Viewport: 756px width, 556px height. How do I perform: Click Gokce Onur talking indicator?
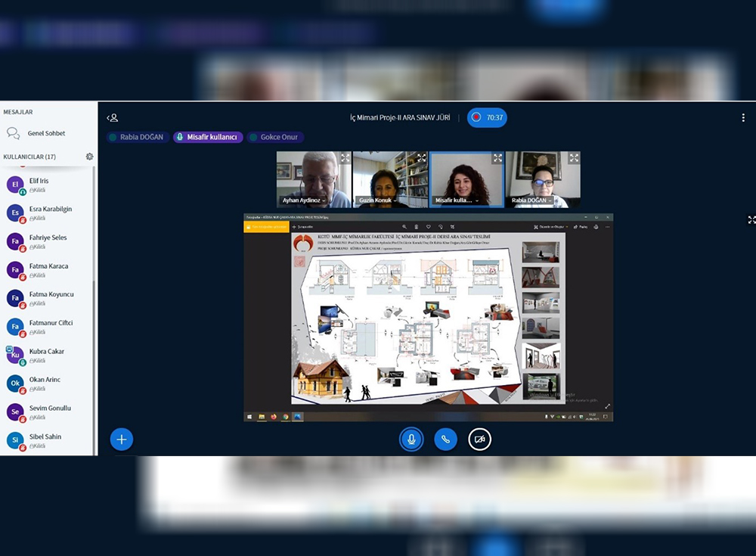(x=275, y=138)
